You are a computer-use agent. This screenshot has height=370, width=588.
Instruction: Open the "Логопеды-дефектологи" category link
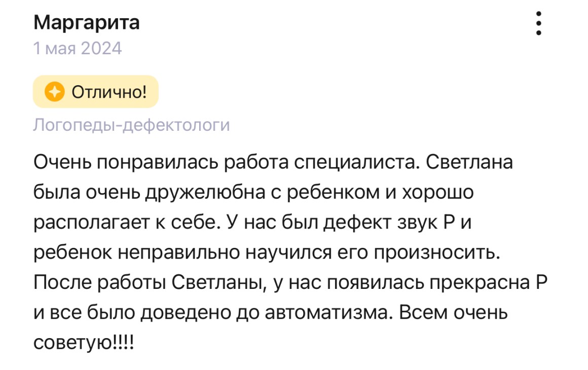pos(131,125)
